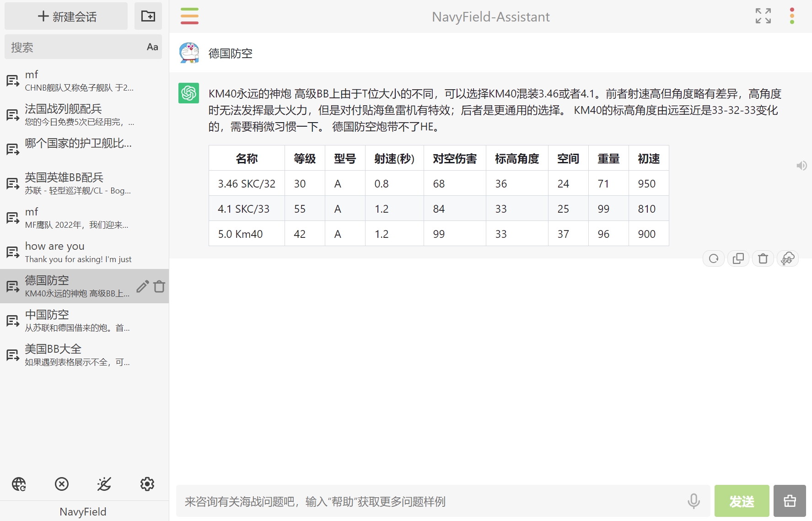812x521 pixels.
Task: Open the settings gear icon
Action: (147, 484)
